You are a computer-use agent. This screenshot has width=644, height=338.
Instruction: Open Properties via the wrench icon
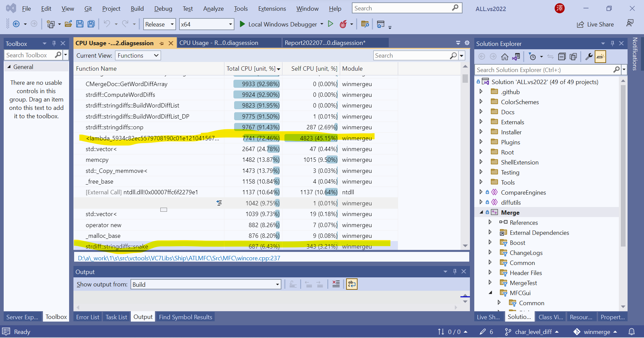(x=589, y=57)
